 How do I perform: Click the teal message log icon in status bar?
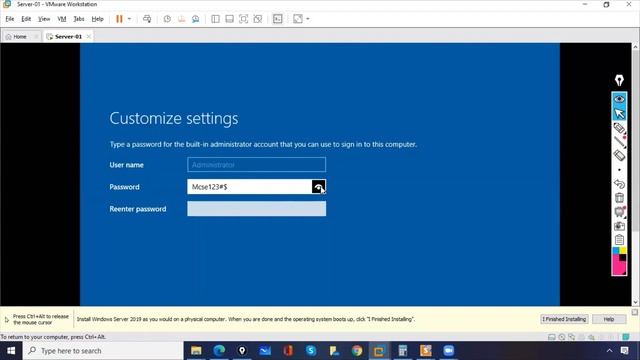coord(625,337)
